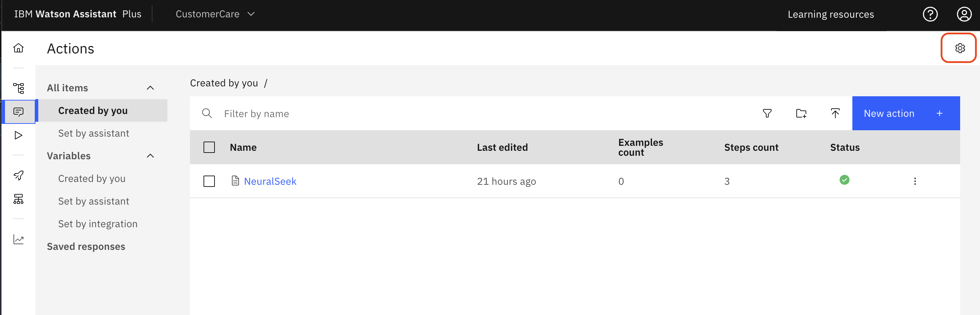980x315 pixels.
Task: Click the upload arrow icon
Action: pos(835,113)
